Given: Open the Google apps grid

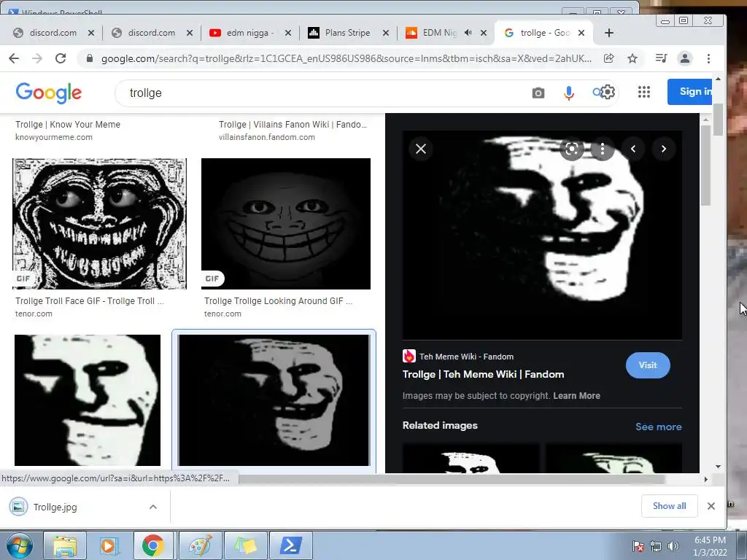Looking at the screenshot, I should 643,92.
